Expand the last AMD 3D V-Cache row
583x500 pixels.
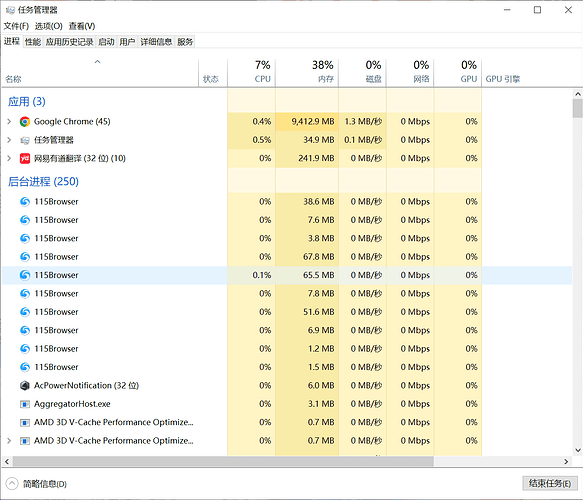[x=9, y=441]
